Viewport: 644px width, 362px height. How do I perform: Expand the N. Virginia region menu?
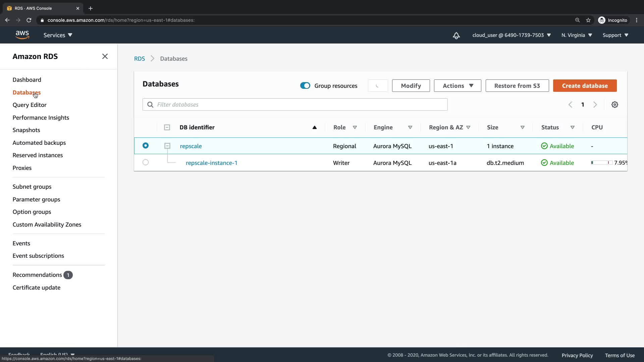[x=577, y=35]
